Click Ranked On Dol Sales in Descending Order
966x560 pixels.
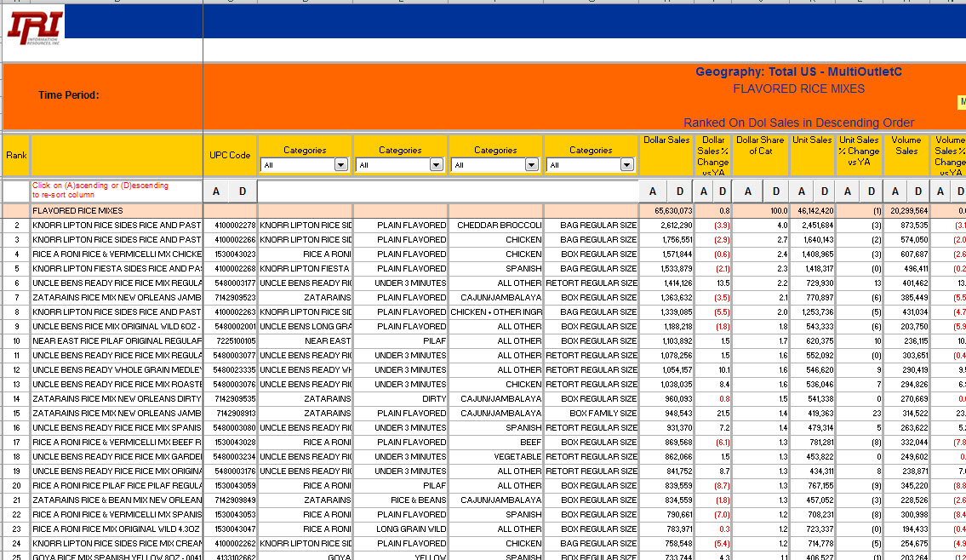click(798, 123)
